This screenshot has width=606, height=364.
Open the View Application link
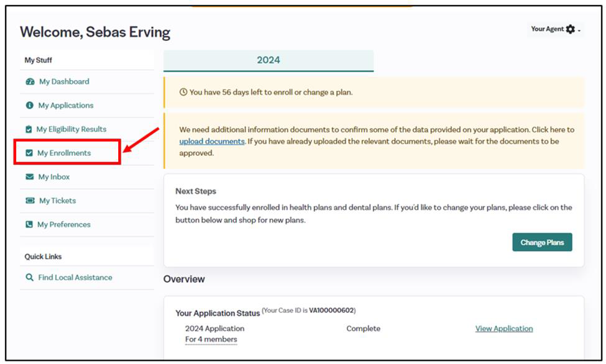pyautogui.click(x=503, y=329)
